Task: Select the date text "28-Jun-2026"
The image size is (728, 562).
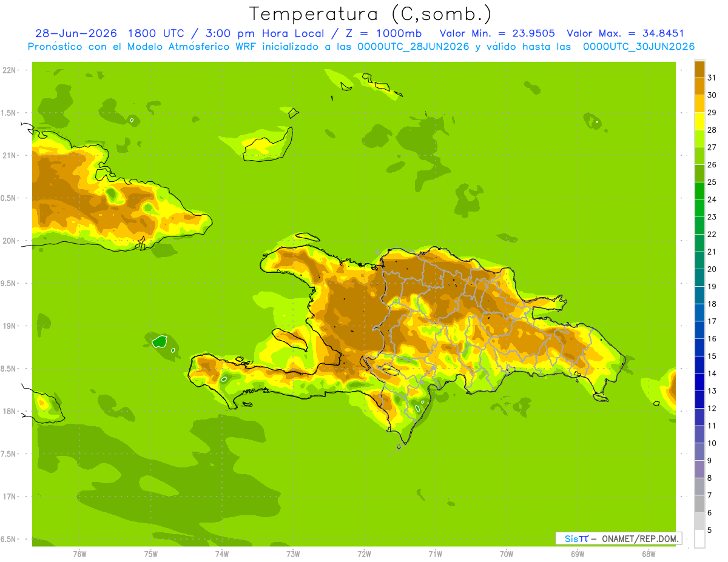Action: pos(76,33)
